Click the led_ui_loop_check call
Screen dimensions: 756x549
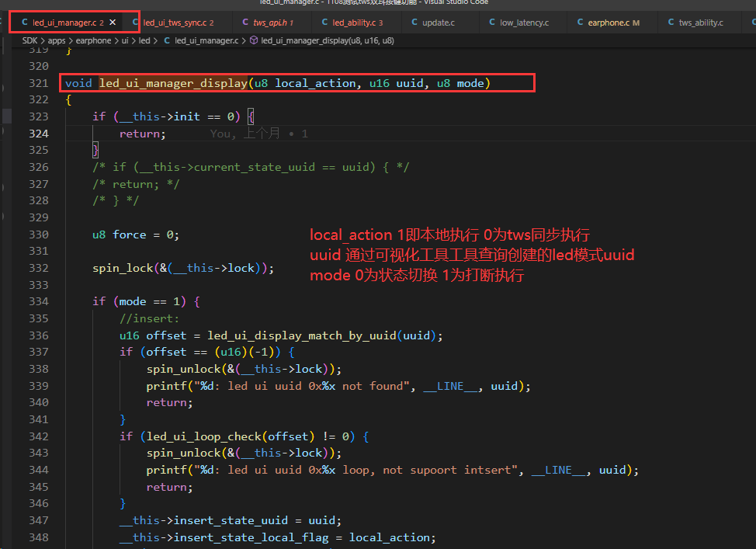[204, 436]
